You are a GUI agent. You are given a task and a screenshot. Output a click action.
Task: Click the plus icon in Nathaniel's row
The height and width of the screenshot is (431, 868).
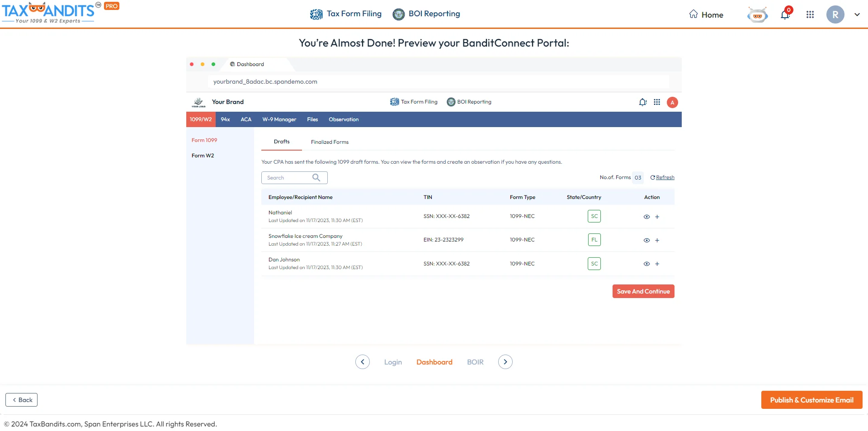pyautogui.click(x=657, y=217)
